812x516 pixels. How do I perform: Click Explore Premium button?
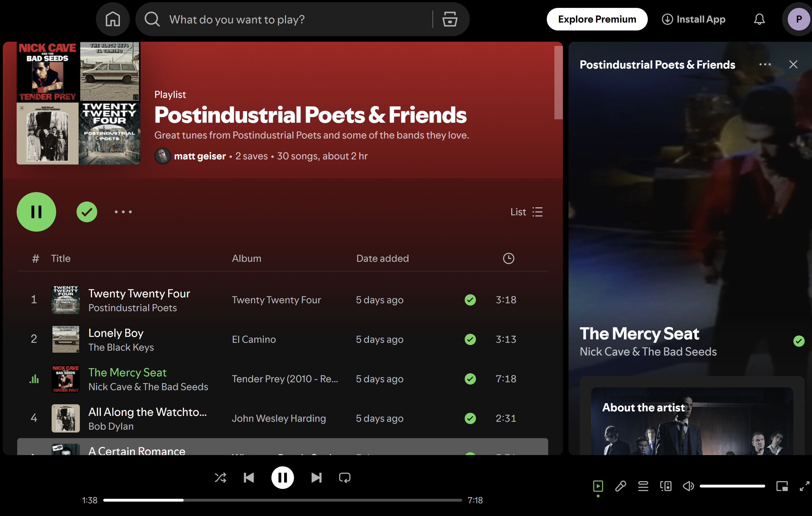click(596, 19)
